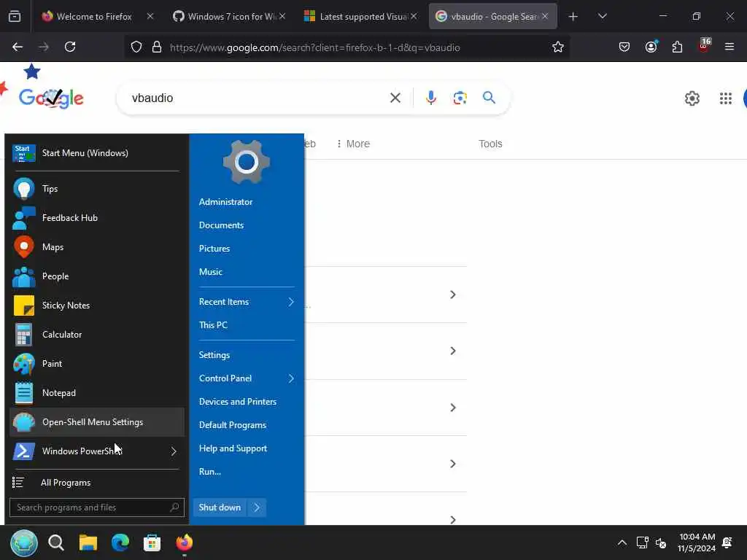The width and height of the screenshot is (747, 560).
Task: Show hidden system tray icons
Action: (622, 542)
